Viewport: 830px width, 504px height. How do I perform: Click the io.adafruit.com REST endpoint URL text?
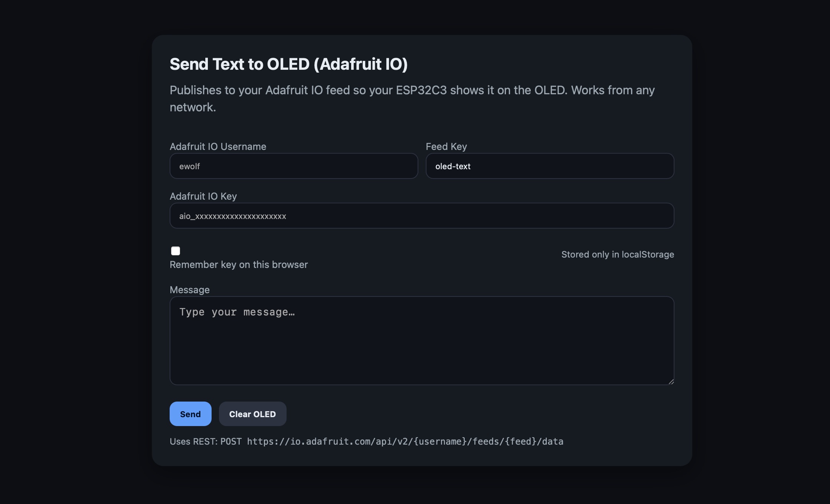click(x=405, y=442)
